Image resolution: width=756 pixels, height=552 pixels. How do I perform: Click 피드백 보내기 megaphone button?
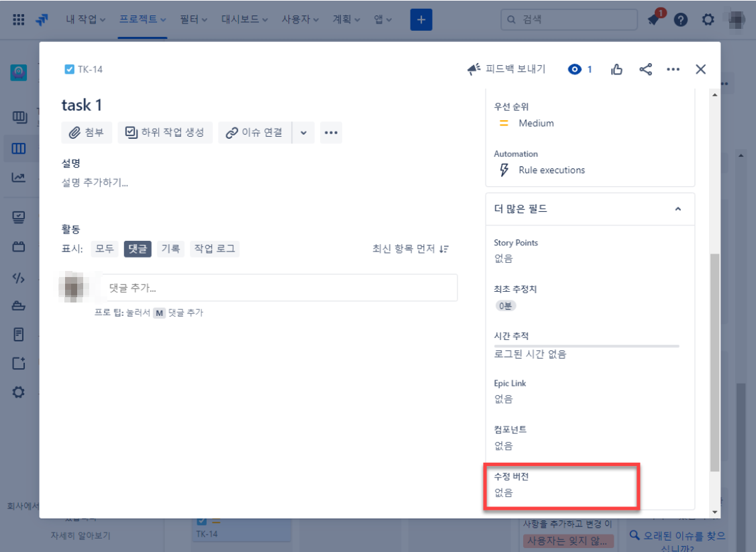tap(506, 69)
